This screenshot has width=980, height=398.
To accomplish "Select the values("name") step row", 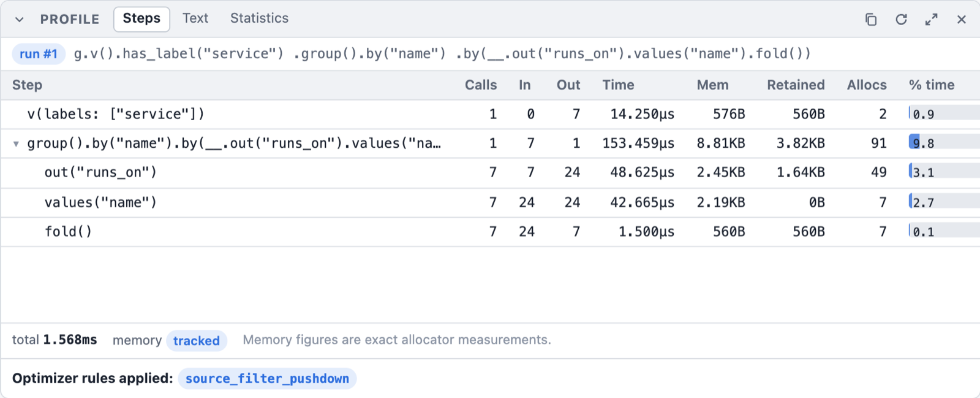I will tap(490, 202).
